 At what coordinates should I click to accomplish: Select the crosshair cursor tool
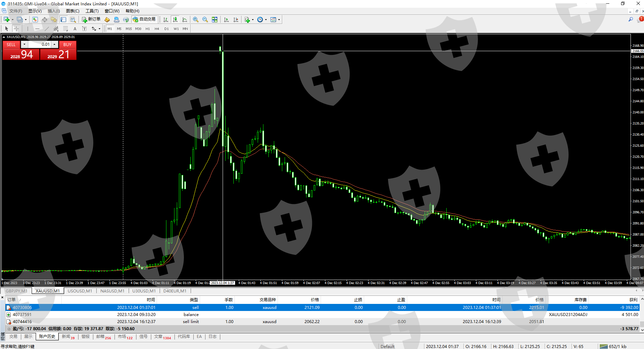coord(16,29)
